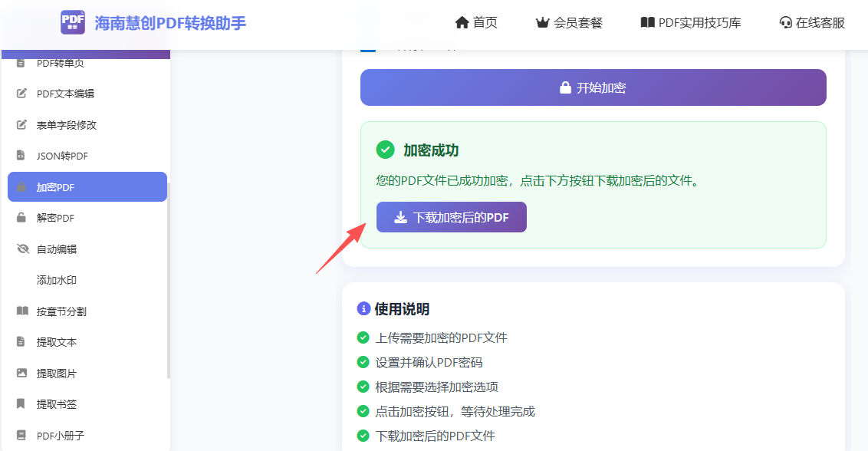Click the booklet icon beside PDF小册子
The image size is (868, 451).
click(x=21, y=434)
